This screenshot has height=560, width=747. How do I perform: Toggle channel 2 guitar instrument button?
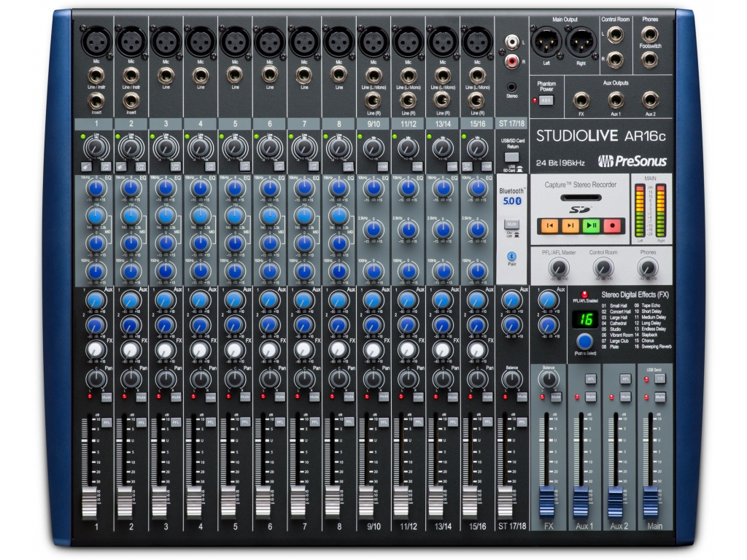pyautogui.click(x=122, y=166)
